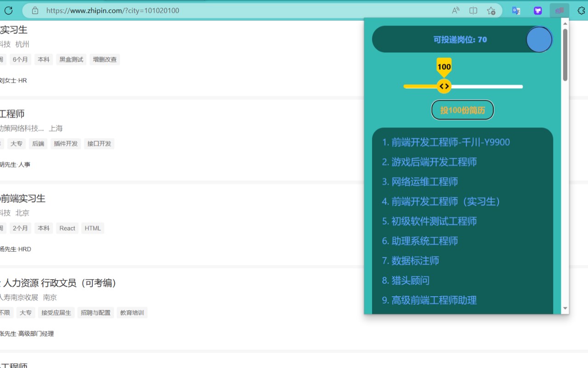The image size is (588, 368).
Task: Open the 前端实习生 job posting title
Action: (x=23, y=199)
